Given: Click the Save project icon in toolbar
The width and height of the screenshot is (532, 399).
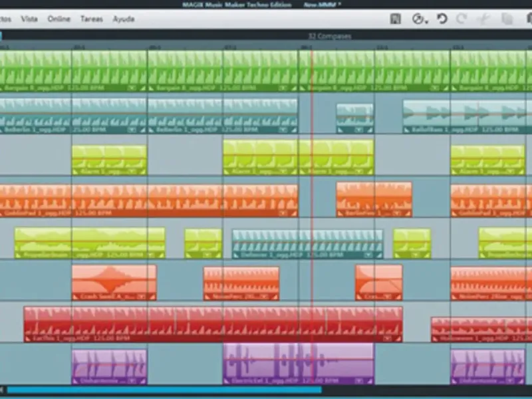Looking at the screenshot, I should pyautogui.click(x=396, y=19).
